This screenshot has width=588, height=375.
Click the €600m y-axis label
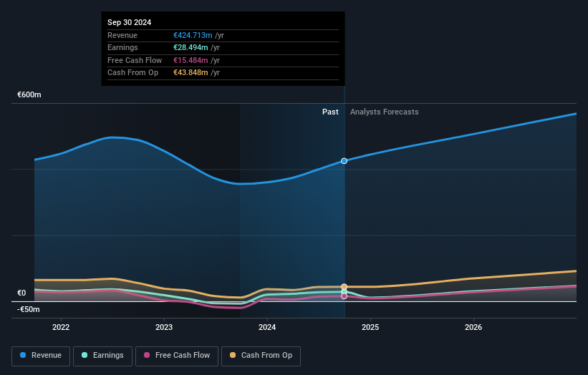[x=29, y=94]
